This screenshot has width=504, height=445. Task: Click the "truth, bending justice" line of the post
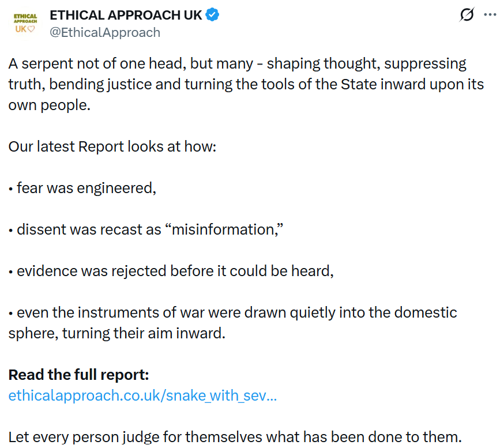tap(246, 84)
